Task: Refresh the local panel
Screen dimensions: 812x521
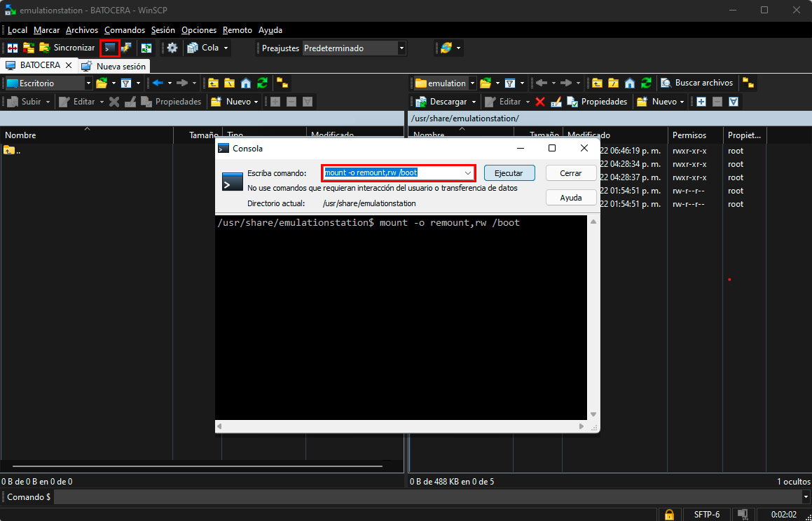Action: (263, 83)
